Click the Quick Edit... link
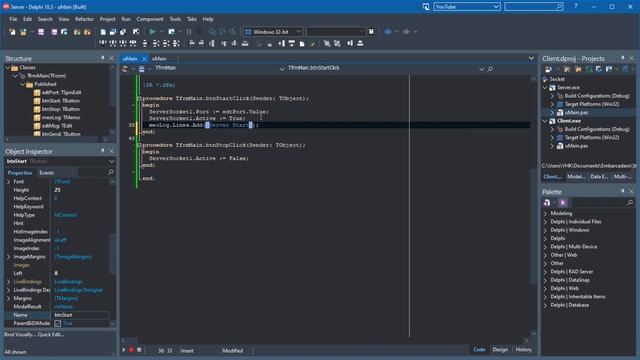Screen dimensions: 640x360 click(x=51, y=334)
